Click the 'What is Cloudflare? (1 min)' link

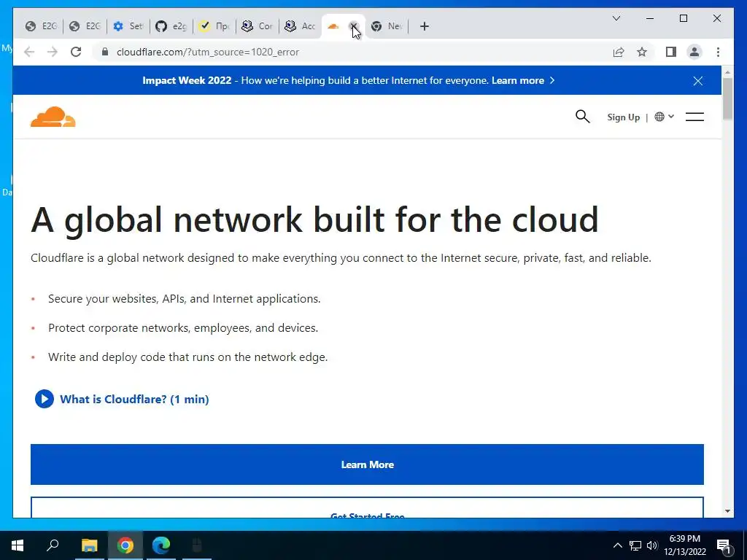[134, 399]
